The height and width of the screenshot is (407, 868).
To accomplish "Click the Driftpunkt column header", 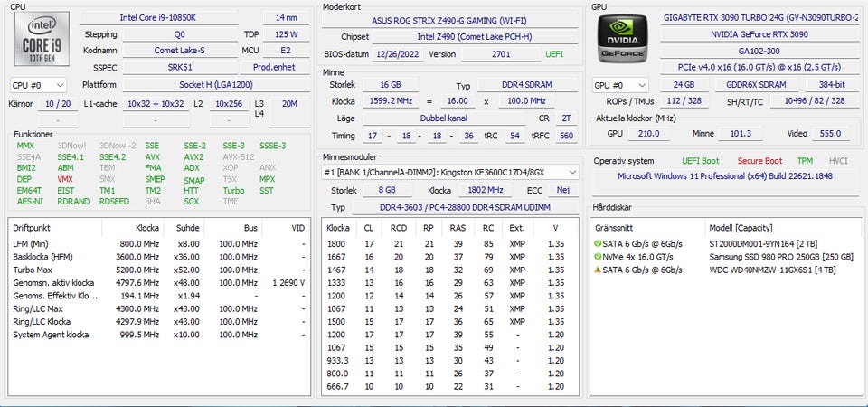I will pos(33,228).
